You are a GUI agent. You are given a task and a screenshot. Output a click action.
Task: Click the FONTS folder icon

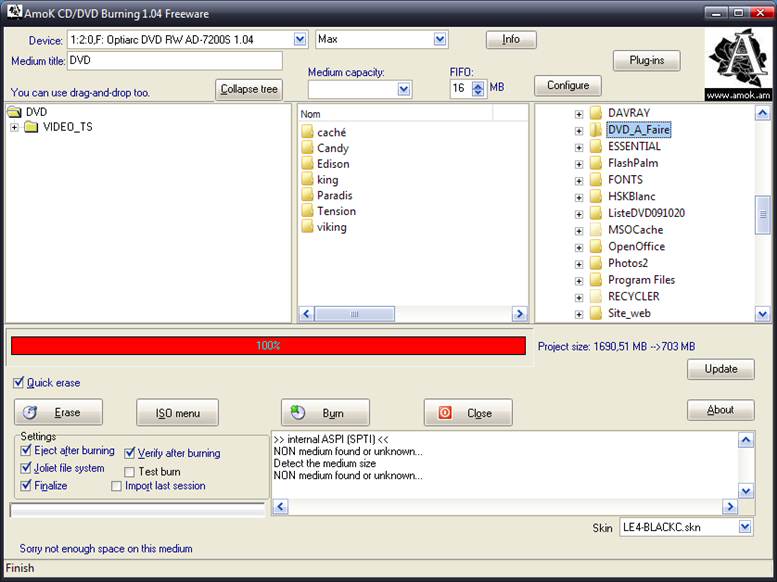click(596, 179)
